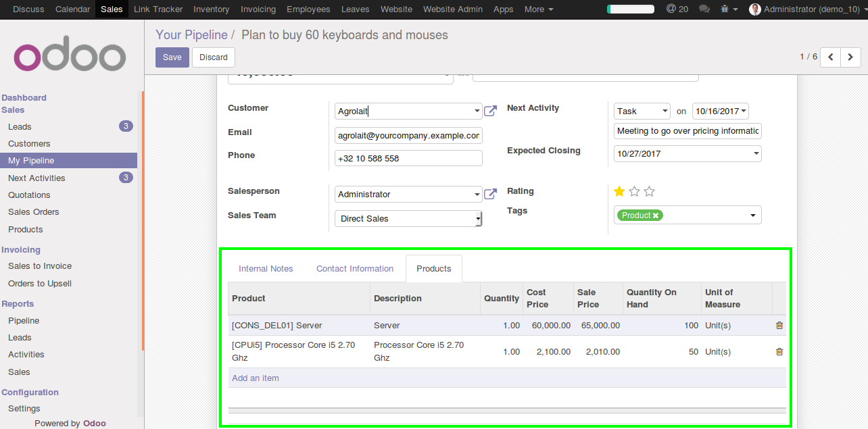Click the Phone input field
The height and width of the screenshot is (429, 868).
(x=408, y=159)
